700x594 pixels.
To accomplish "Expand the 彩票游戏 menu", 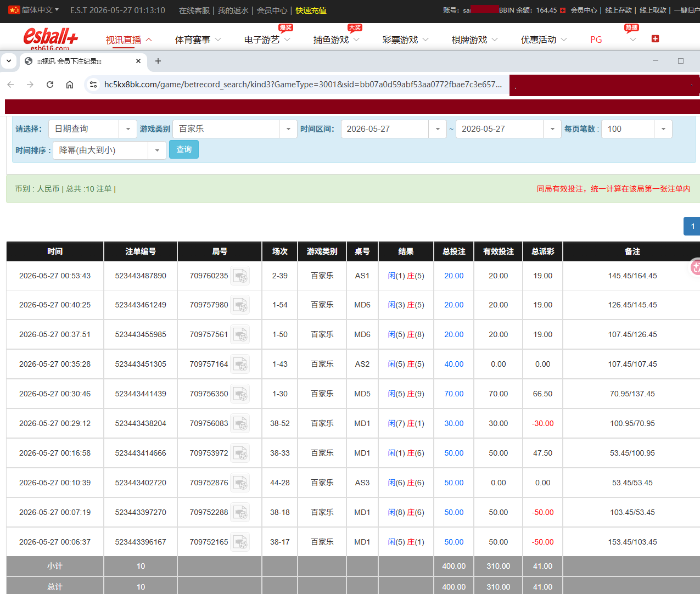I will tap(405, 40).
